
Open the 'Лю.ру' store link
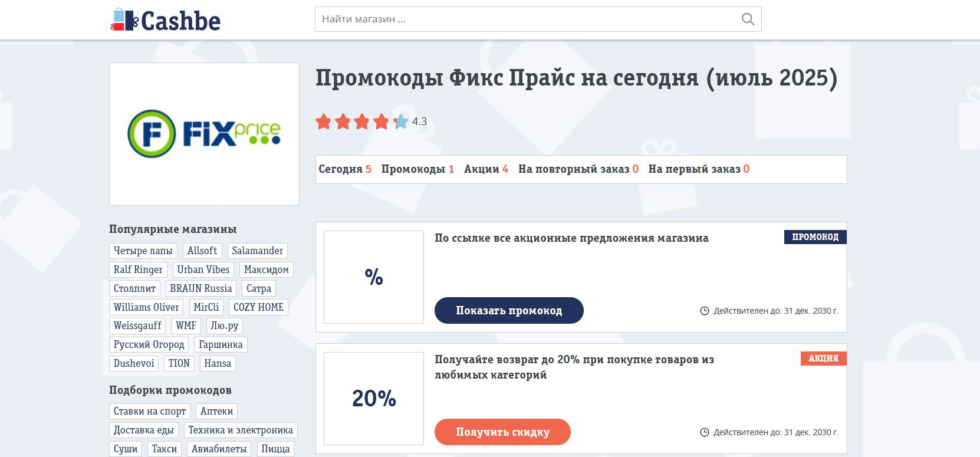(225, 326)
